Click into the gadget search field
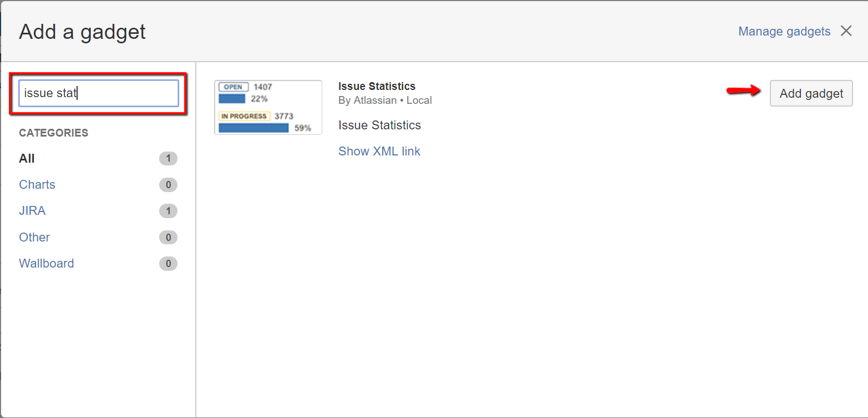The width and height of the screenshot is (868, 418). [99, 93]
